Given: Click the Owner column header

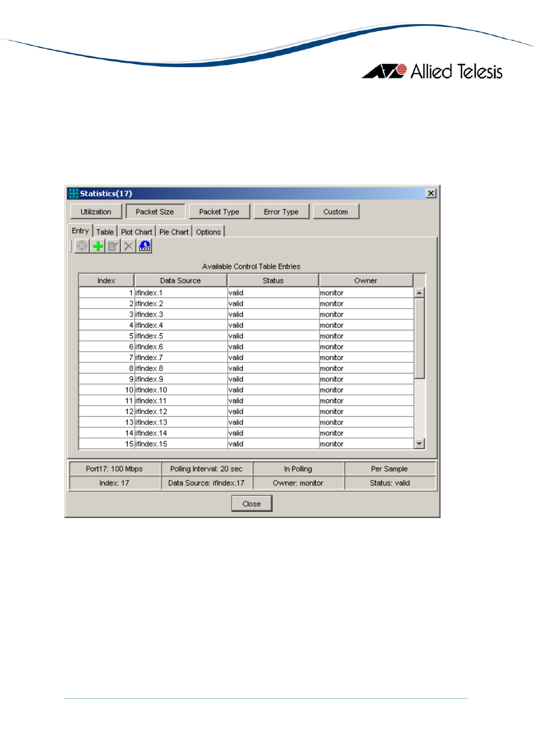Looking at the screenshot, I should click(x=366, y=281).
